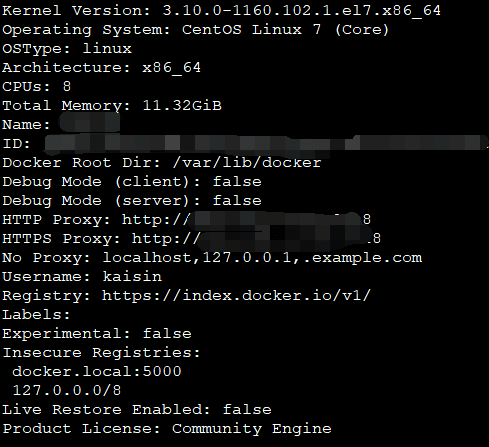Click the CentOS Linux 7 (Core) text
Image resolution: width=489 pixels, height=447 pixels.
tap(285, 30)
